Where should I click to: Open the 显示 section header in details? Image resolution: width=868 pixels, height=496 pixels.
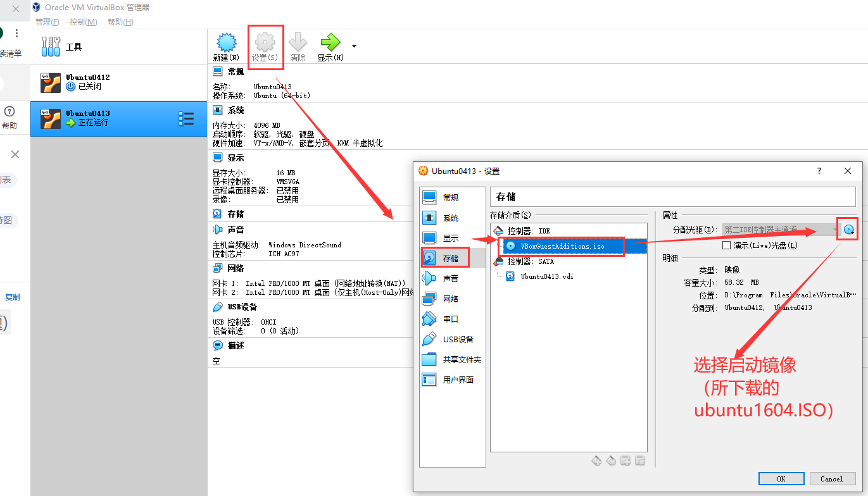(x=236, y=158)
